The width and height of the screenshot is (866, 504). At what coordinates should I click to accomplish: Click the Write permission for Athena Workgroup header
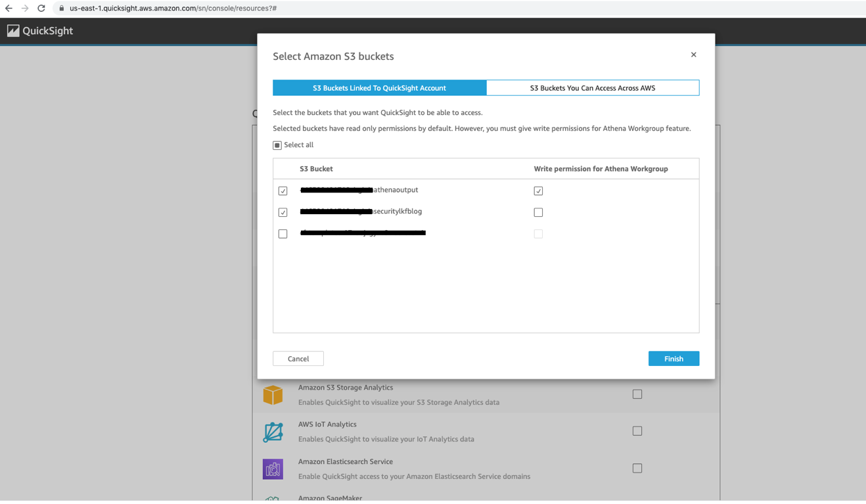coord(601,169)
